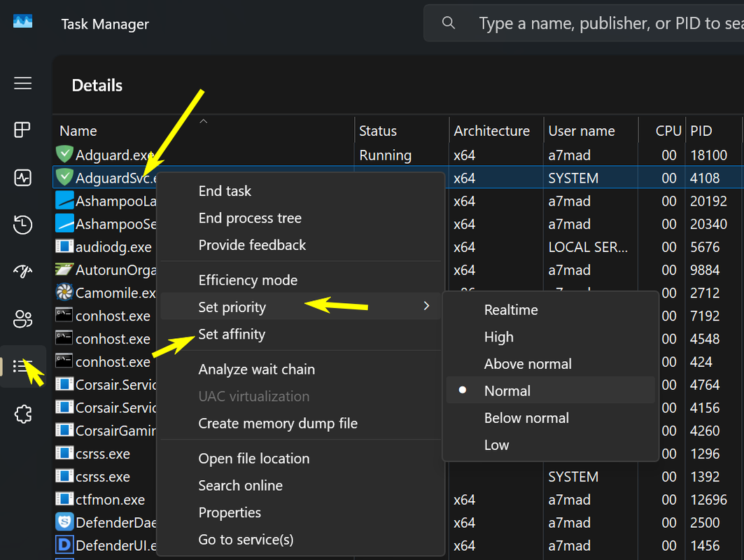Select the Camomile.ex process name
Image resolution: width=744 pixels, height=560 pixels.
click(x=115, y=293)
